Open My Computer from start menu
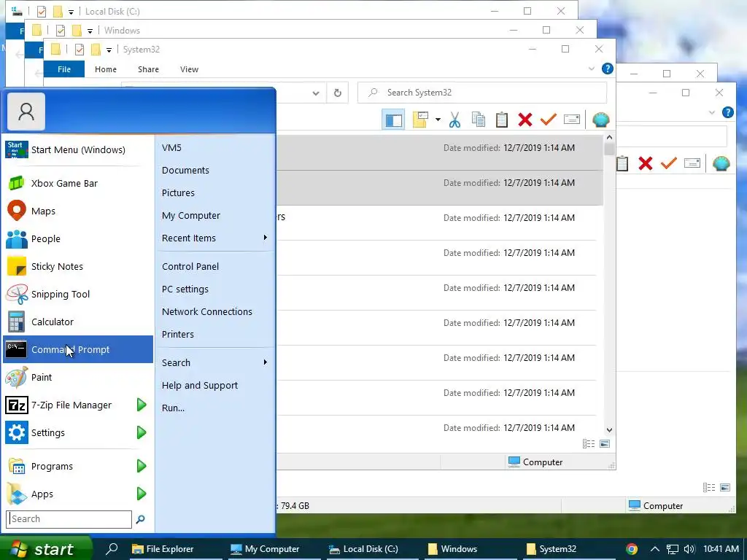 tap(215, 216)
